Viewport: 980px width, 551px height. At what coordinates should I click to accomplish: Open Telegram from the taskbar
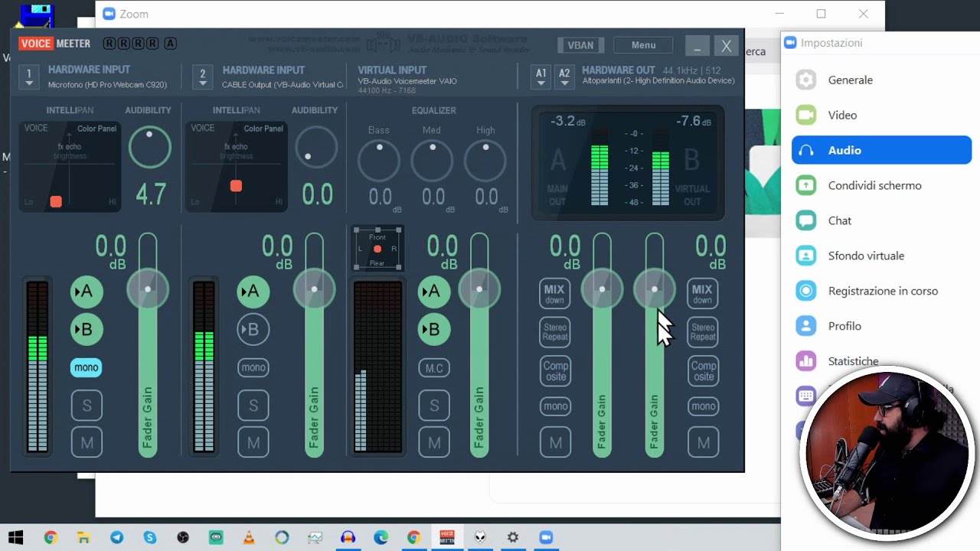point(116,537)
